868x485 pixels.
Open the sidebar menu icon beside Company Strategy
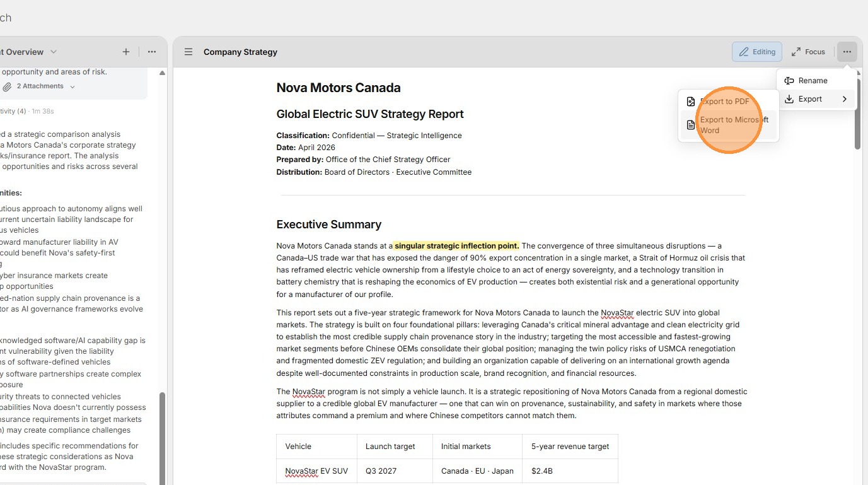(x=188, y=52)
